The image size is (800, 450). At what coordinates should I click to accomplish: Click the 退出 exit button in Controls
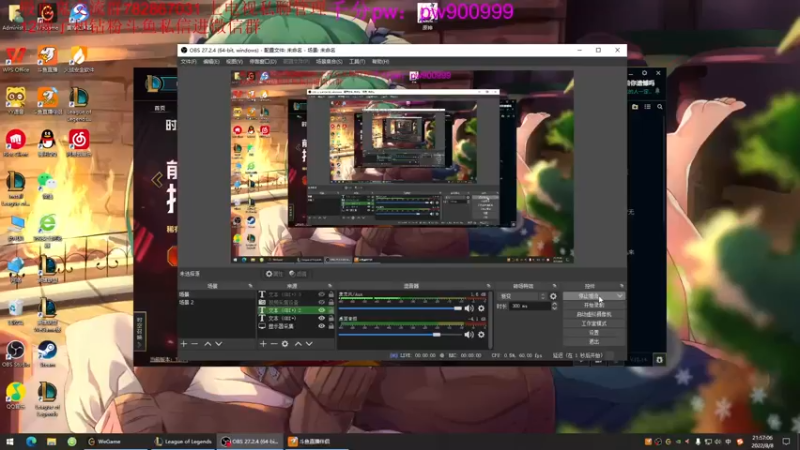pos(594,342)
